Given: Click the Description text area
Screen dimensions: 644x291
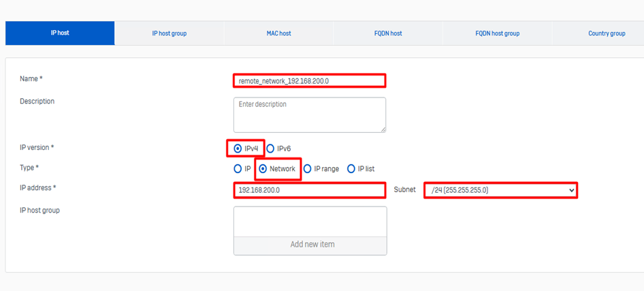Looking at the screenshot, I should (310, 114).
